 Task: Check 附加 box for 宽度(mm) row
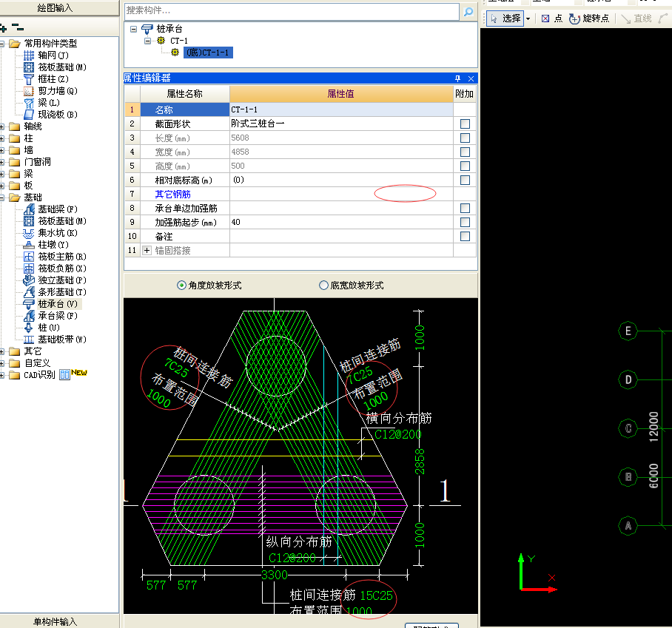465,152
